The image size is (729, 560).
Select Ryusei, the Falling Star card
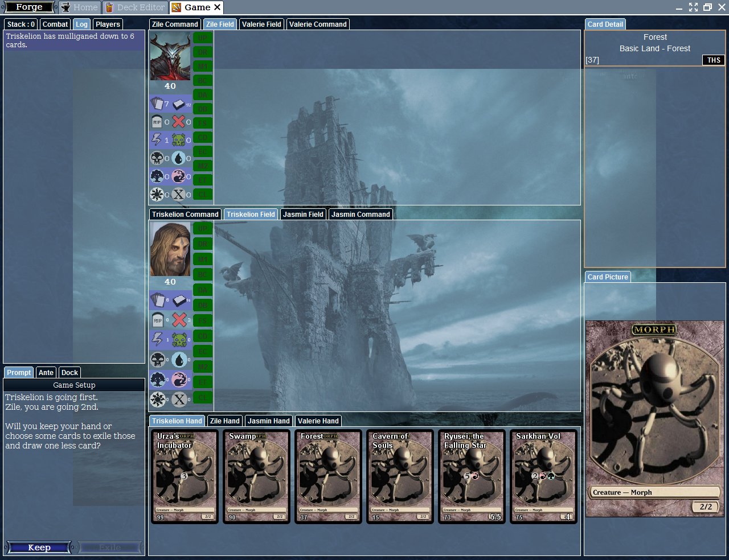click(x=472, y=476)
